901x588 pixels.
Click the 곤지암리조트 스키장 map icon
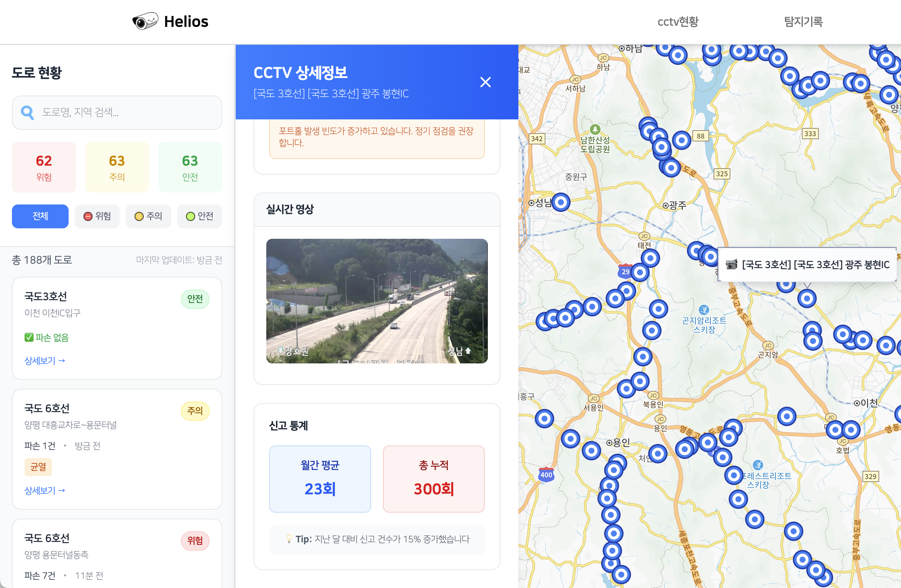[x=704, y=310]
